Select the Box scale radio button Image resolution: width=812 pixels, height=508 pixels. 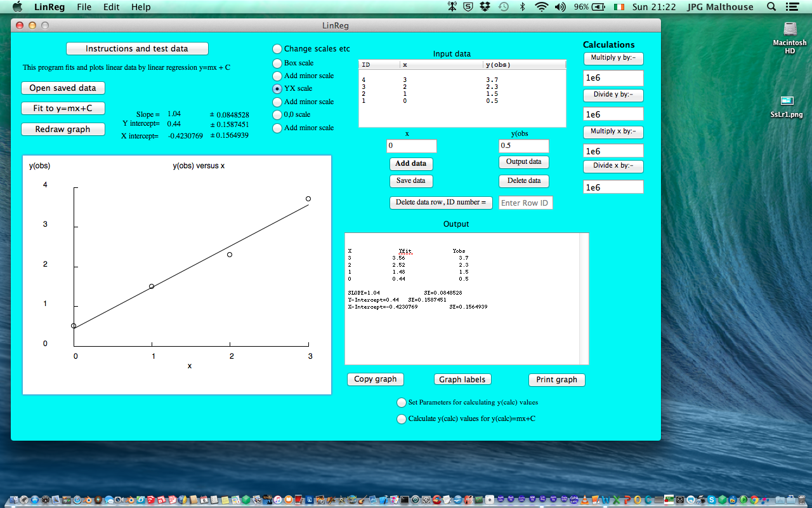click(x=277, y=63)
